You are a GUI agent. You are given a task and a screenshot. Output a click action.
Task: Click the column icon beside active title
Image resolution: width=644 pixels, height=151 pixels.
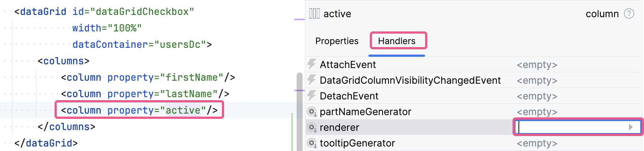pyautogui.click(x=314, y=14)
